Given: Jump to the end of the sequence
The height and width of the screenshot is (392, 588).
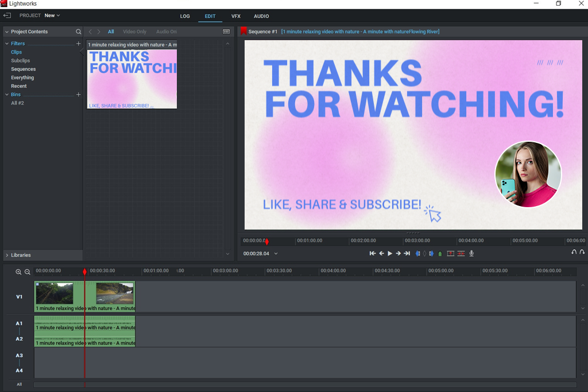Looking at the screenshot, I should coord(407,254).
